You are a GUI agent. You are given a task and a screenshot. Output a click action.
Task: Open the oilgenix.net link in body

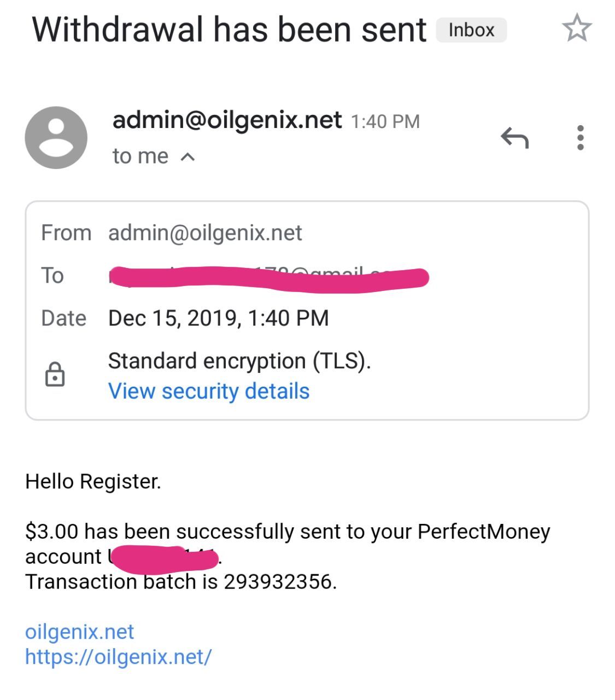[x=79, y=632]
